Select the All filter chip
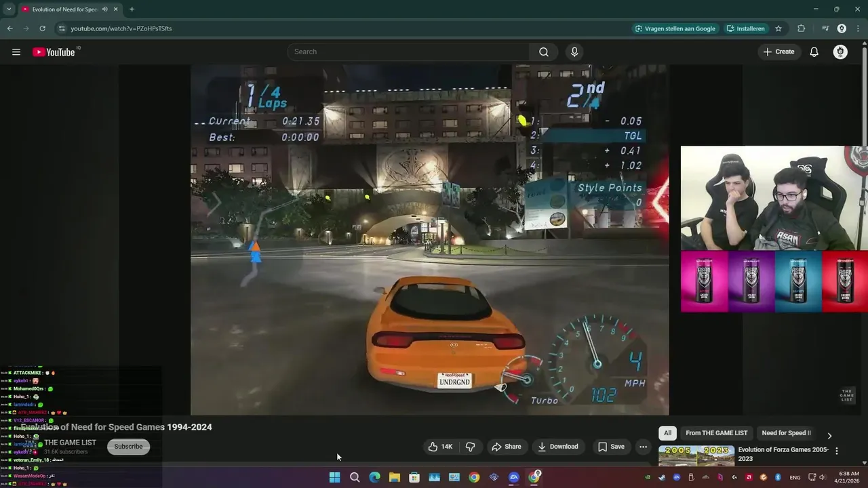 coord(667,433)
